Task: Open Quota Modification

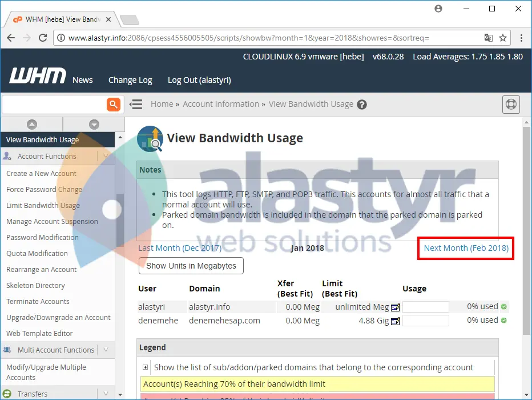Action: 37,253
